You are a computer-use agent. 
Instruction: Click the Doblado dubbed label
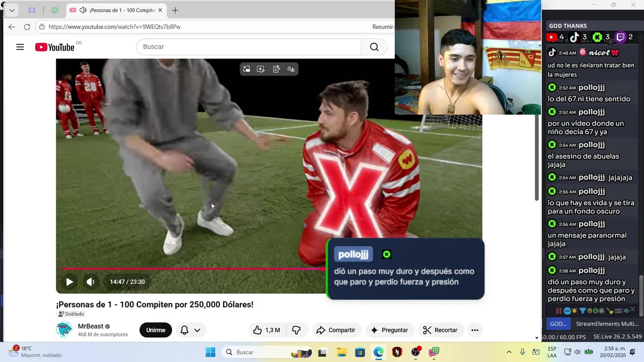click(x=71, y=314)
